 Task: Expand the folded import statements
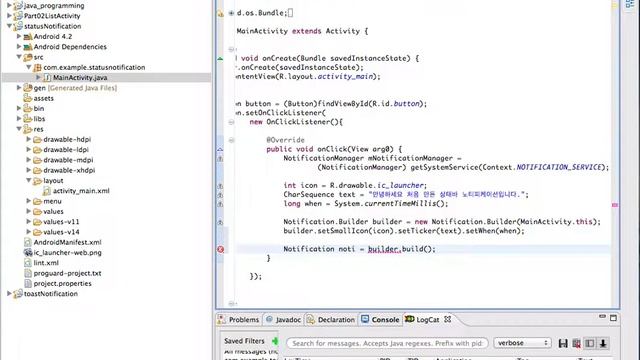[231, 13]
